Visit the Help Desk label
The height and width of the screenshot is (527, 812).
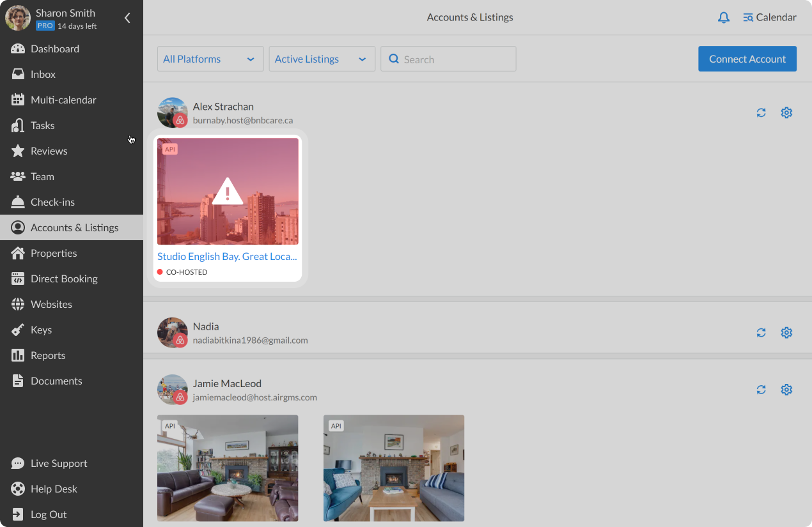[54, 489]
